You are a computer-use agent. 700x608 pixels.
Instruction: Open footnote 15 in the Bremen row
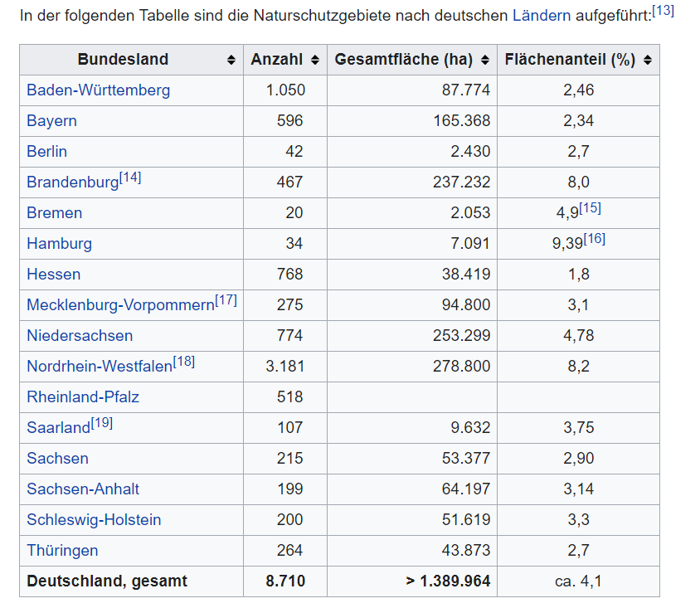[x=590, y=208]
